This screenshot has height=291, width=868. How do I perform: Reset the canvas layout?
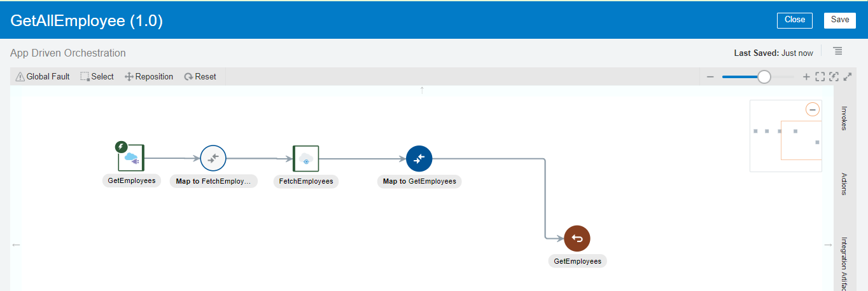pos(200,77)
